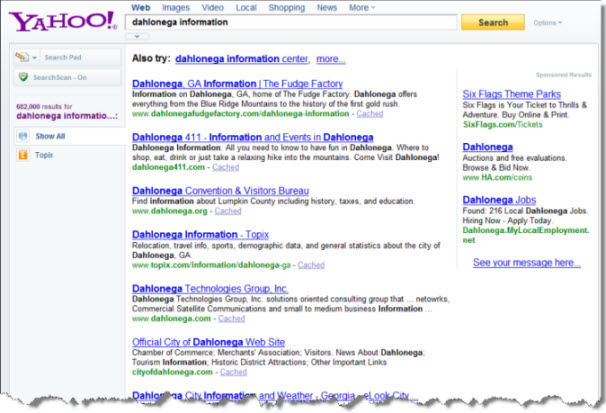
Task: Open Dahlonega Convention & Visitors Bureau result
Action: click(220, 190)
